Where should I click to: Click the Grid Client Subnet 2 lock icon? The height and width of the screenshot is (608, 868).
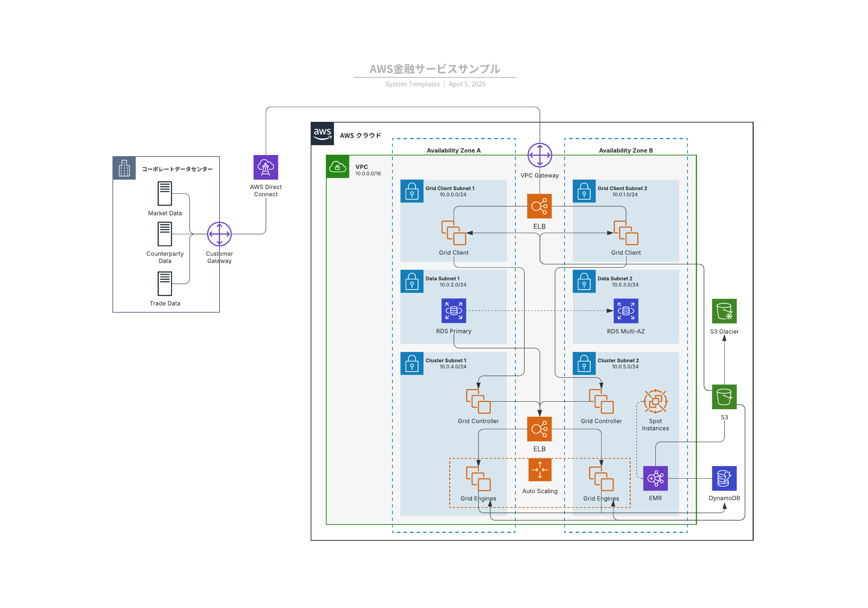pyautogui.click(x=584, y=191)
